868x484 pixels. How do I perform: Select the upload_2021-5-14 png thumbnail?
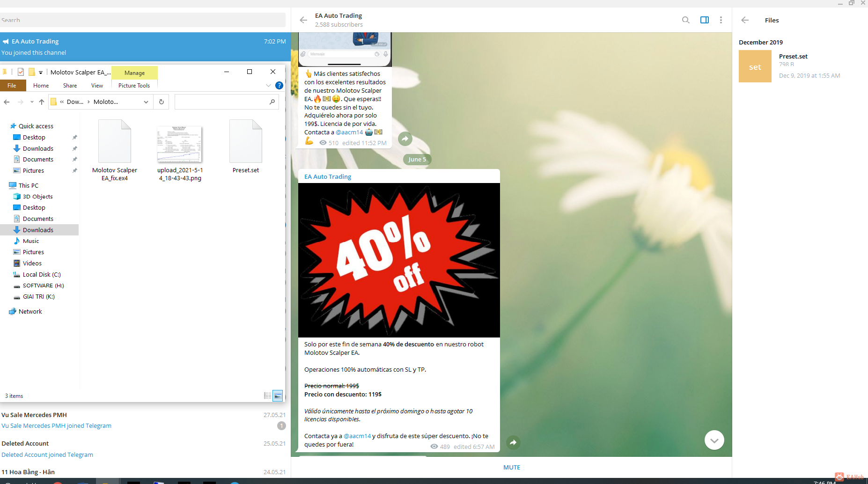pyautogui.click(x=180, y=151)
